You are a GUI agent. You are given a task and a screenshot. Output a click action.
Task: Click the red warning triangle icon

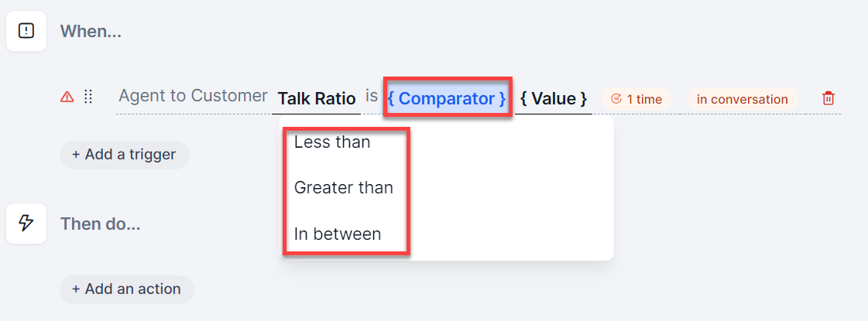(67, 97)
